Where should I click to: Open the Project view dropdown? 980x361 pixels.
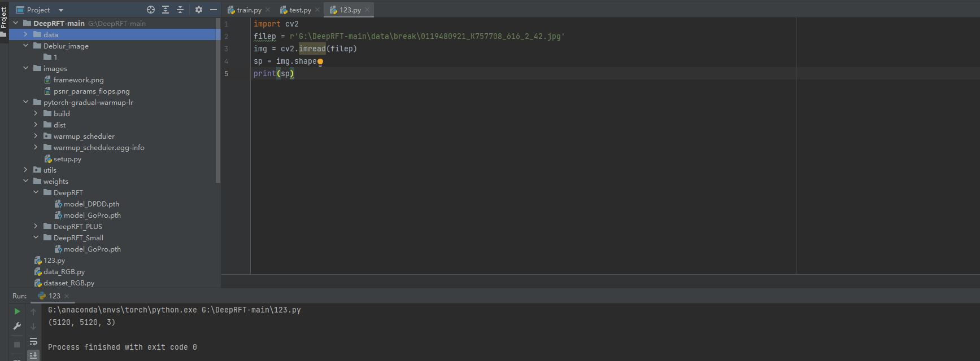pyautogui.click(x=61, y=10)
